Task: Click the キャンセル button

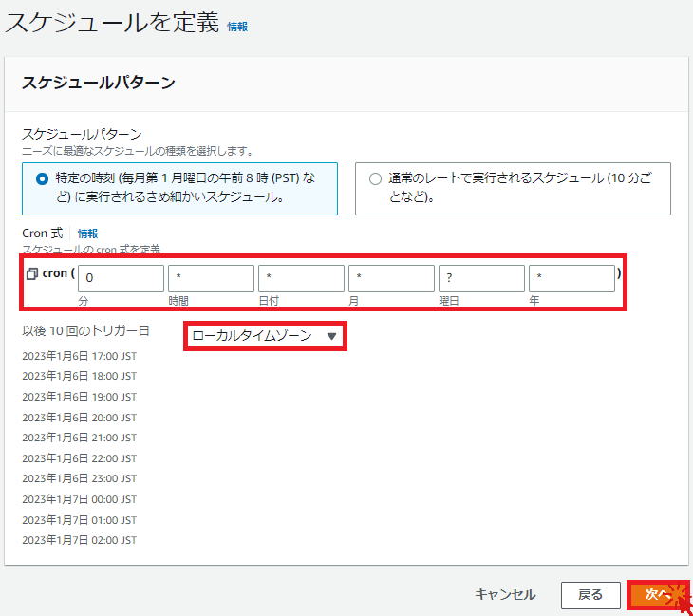Action: point(505,594)
